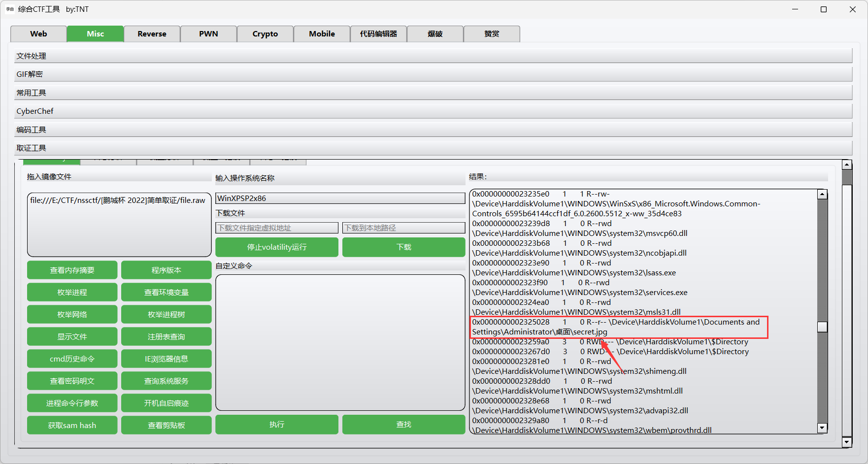Viewport: 868px width, 464px height.
Task: Open the Reverse tab
Action: (x=152, y=34)
